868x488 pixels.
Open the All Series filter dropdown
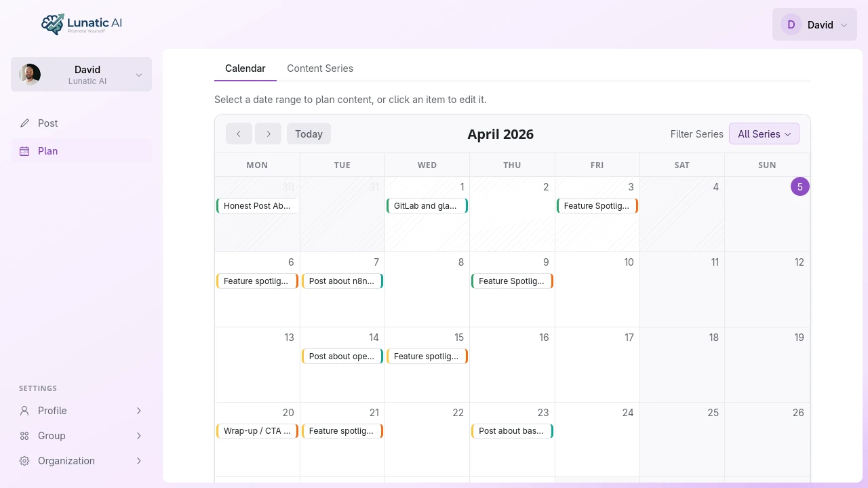pos(764,134)
